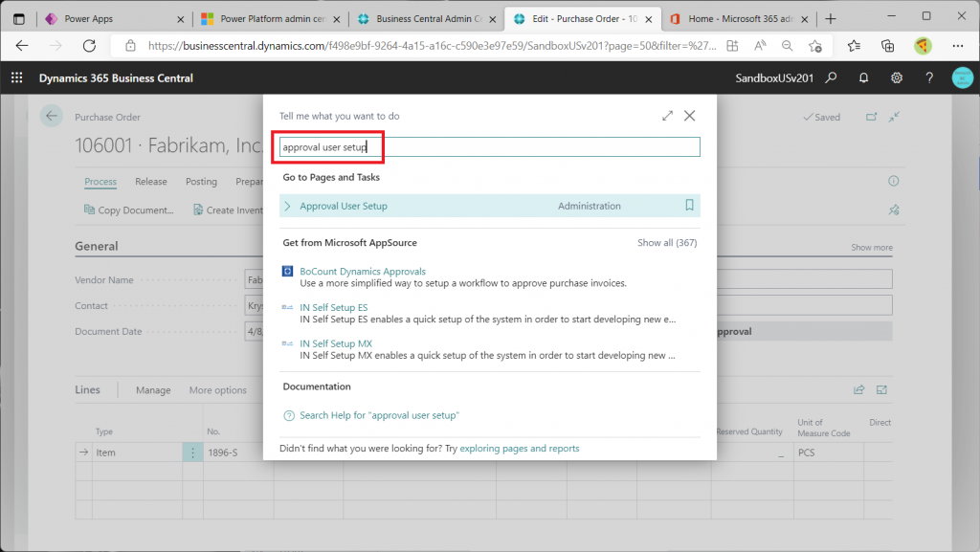Screen dimensions: 980x552
Task: Open the IN Self Setup MX app
Action: click(x=336, y=343)
